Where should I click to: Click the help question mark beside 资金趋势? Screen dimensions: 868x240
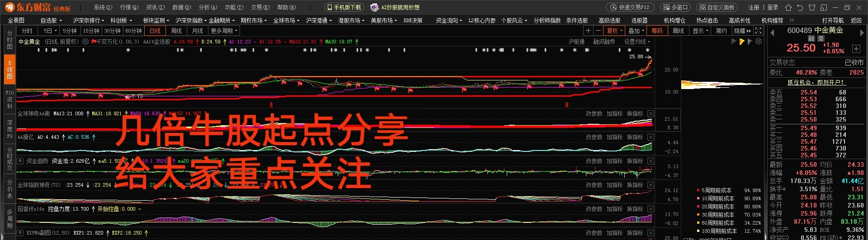click(20, 161)
